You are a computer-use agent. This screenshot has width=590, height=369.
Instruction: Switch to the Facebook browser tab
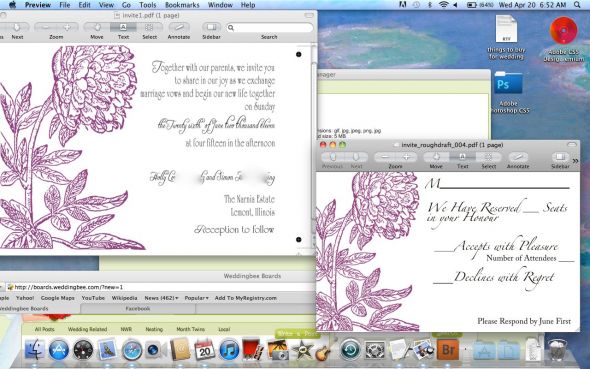click(138, 308)
